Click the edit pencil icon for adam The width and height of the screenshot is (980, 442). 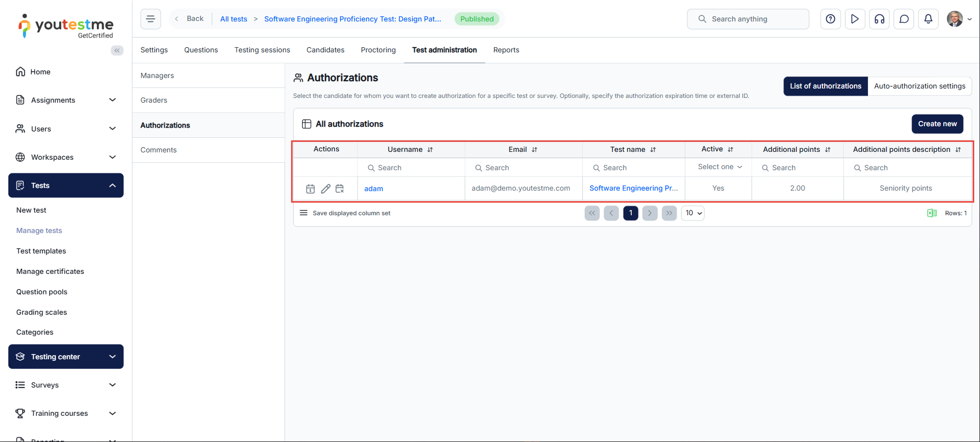pos(325,189)
